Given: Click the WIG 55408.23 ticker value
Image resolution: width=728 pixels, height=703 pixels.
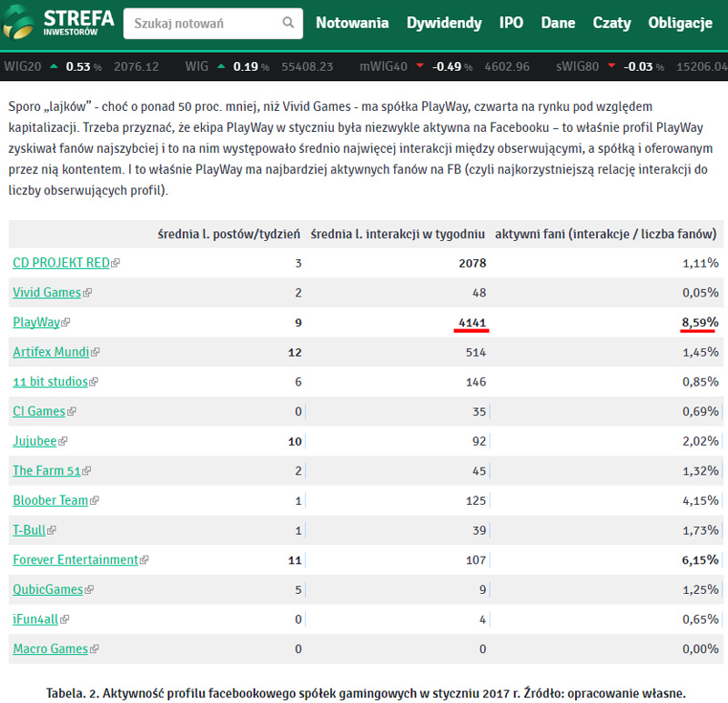Looking at the screenshot, I should (307, 66).
